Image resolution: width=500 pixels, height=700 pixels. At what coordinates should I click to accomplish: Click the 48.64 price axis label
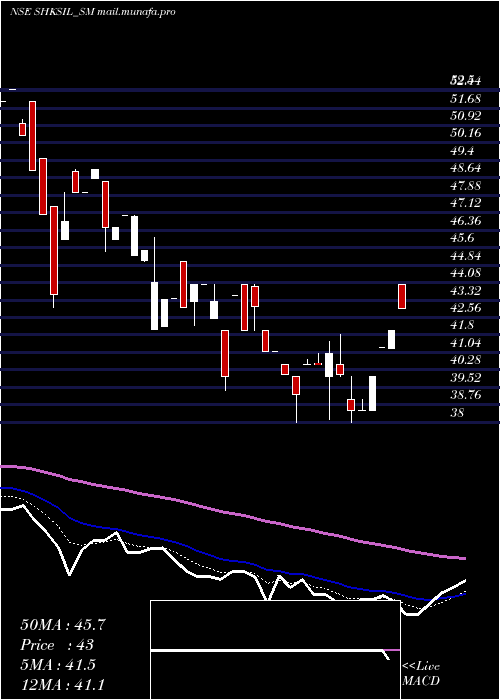coord(466,168)
